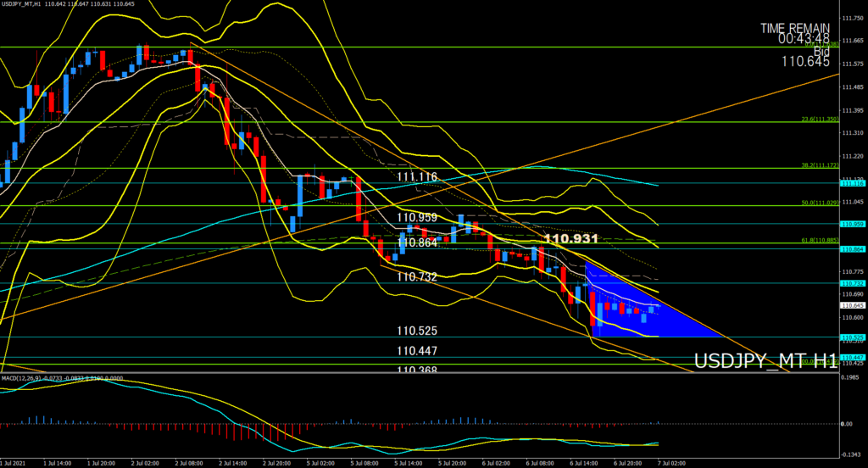Select the 6 Jul 20:00 time axis label

tap(628, 463)
